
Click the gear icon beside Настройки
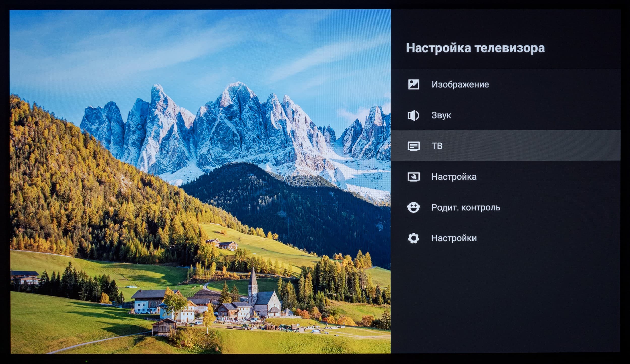click(414, 238)
